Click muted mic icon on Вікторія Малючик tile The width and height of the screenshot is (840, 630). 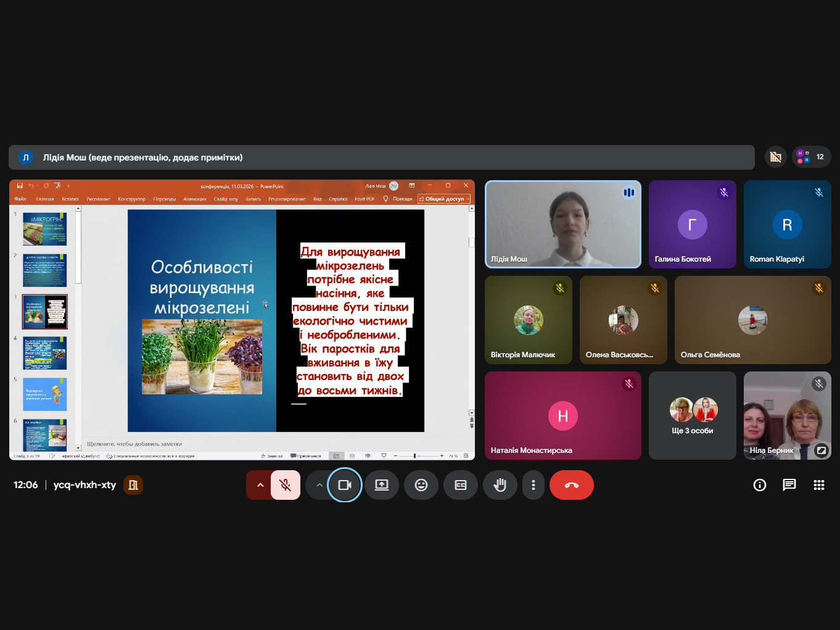click(x=560, y=288)
